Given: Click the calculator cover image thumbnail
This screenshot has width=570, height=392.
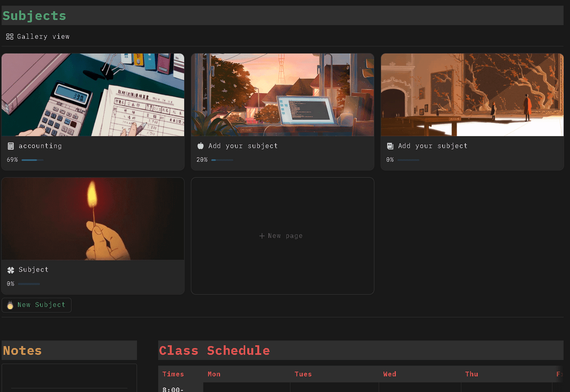Looking at the screenshot, I should pos(93,95).
